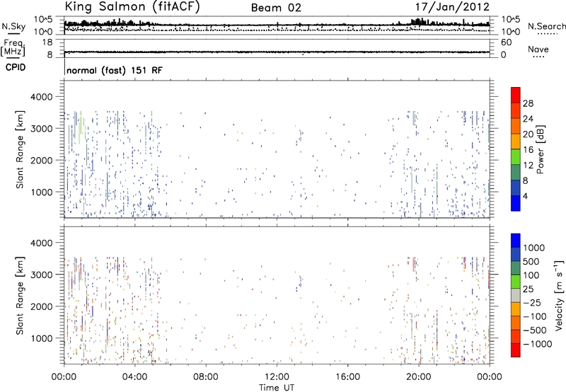This screenshot has height=392, width=566.
Task: Click the dotted line sample under N.Search
Action: pyautogui.click(x=547, y=33)
